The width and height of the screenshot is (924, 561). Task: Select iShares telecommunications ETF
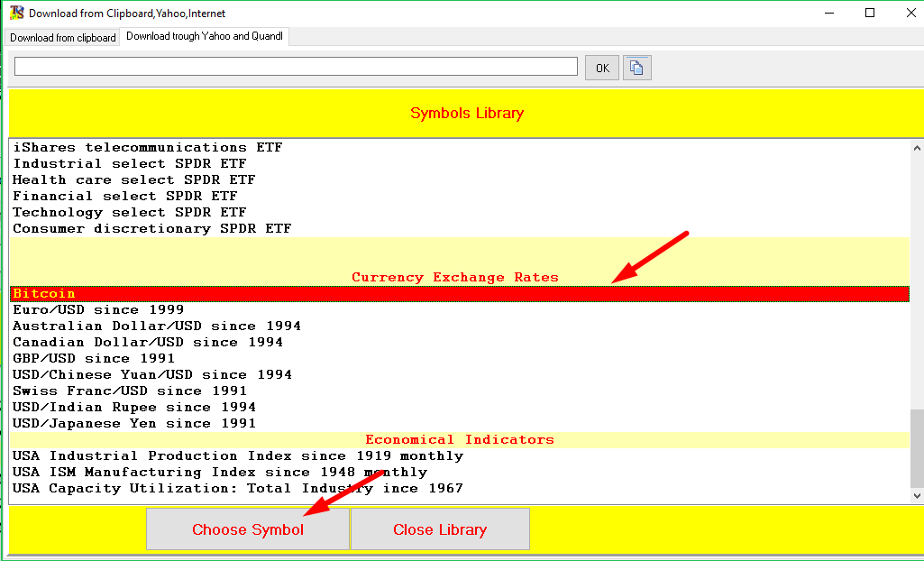147,148
